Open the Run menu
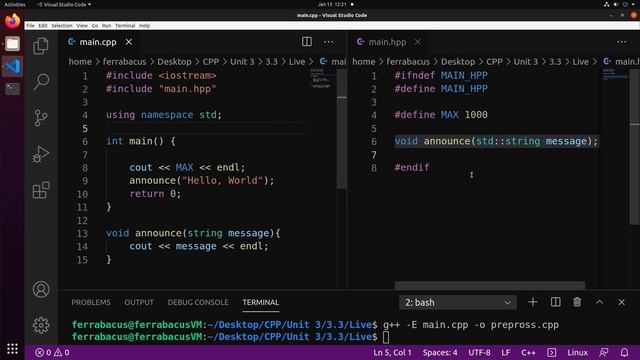Image resolution: width=640 pixels, height=360 pixels. click(107, 25)
